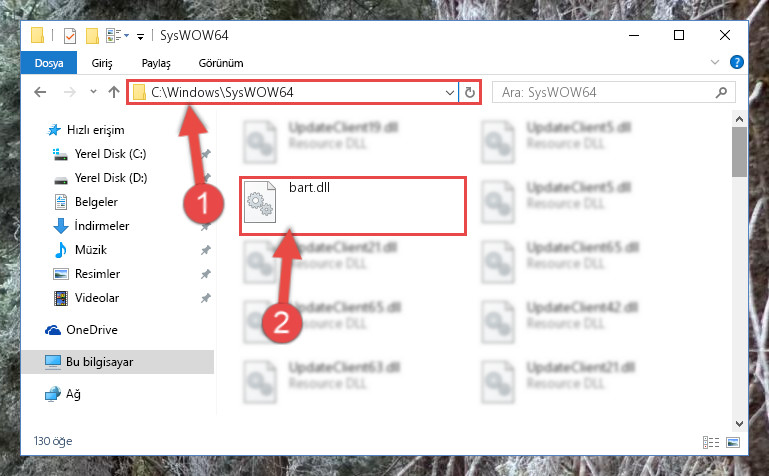Open the Görünüm ribbon tab
The image size is (769, 476).
click(221, 63)
